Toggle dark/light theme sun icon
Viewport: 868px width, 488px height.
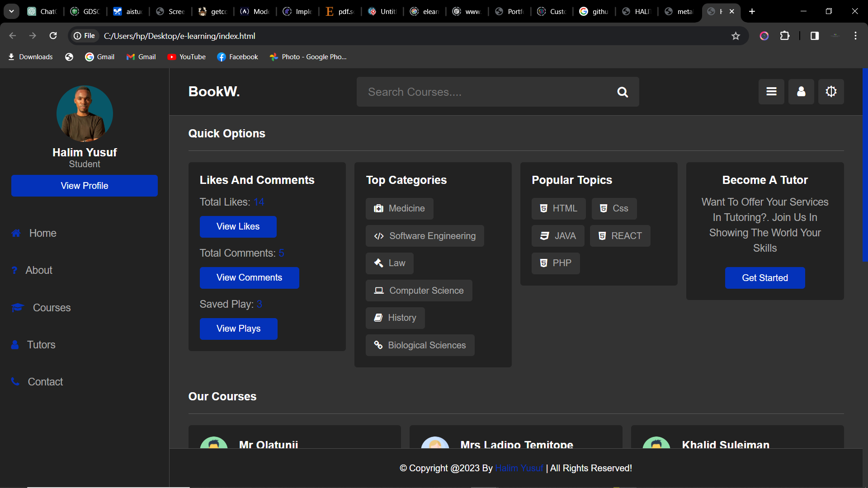pyautogui.click(x=831, y=92)
